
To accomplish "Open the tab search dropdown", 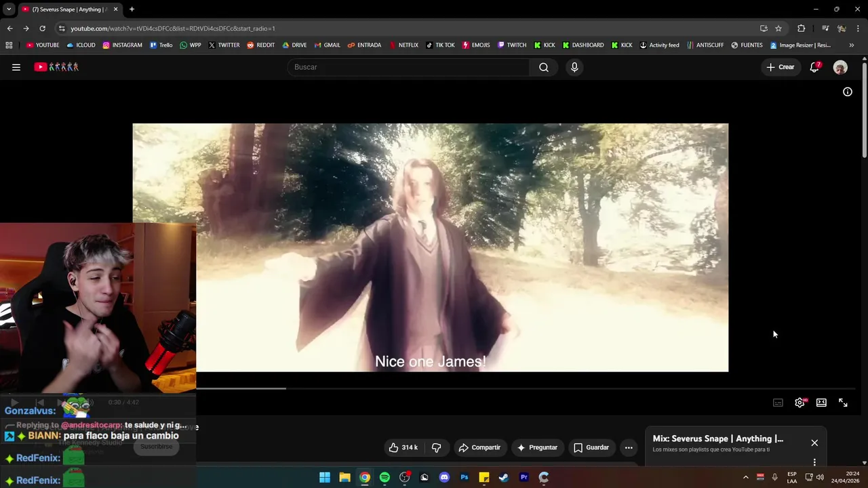I will pos(8,9).
